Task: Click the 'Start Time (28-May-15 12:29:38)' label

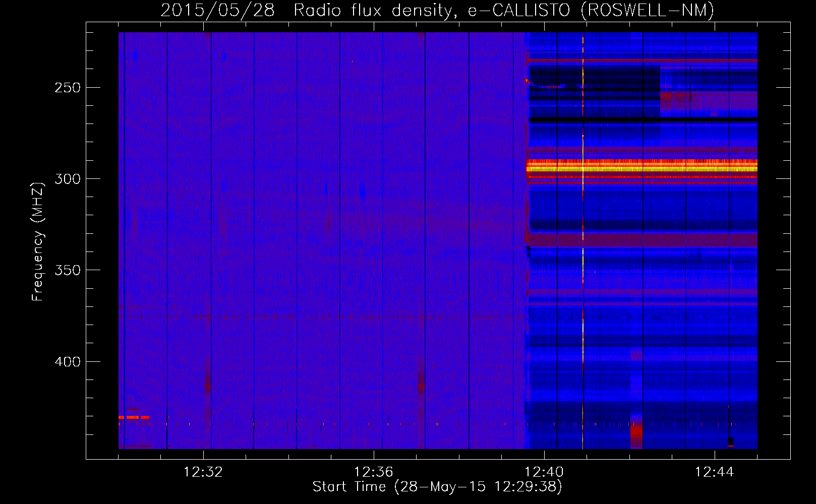Action: click(x=437, y=487)
